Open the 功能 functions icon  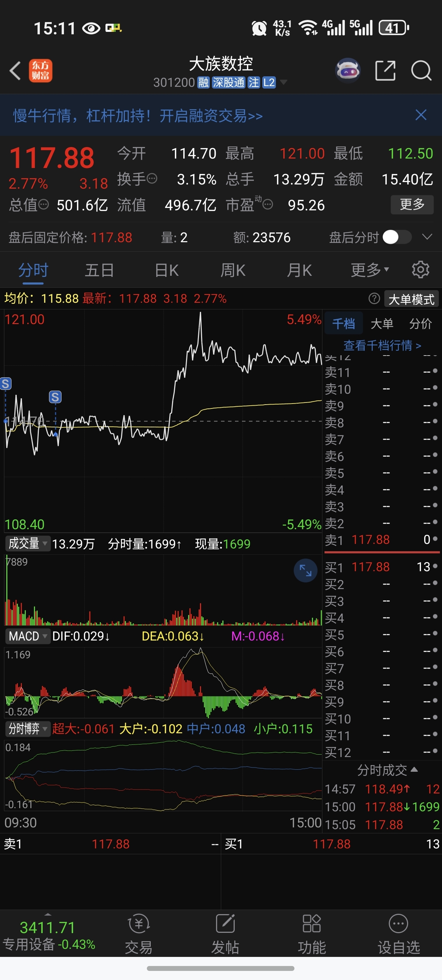tap(312, 934)
